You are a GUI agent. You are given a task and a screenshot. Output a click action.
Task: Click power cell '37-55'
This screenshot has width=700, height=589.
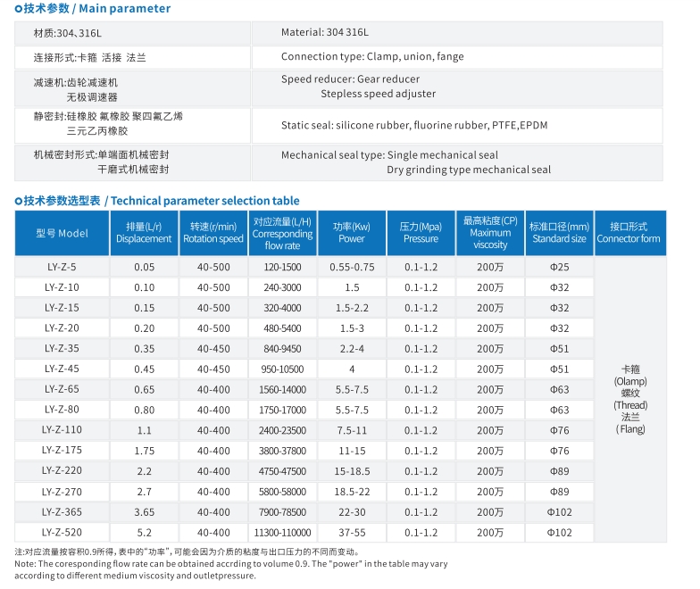coord(352,533)
